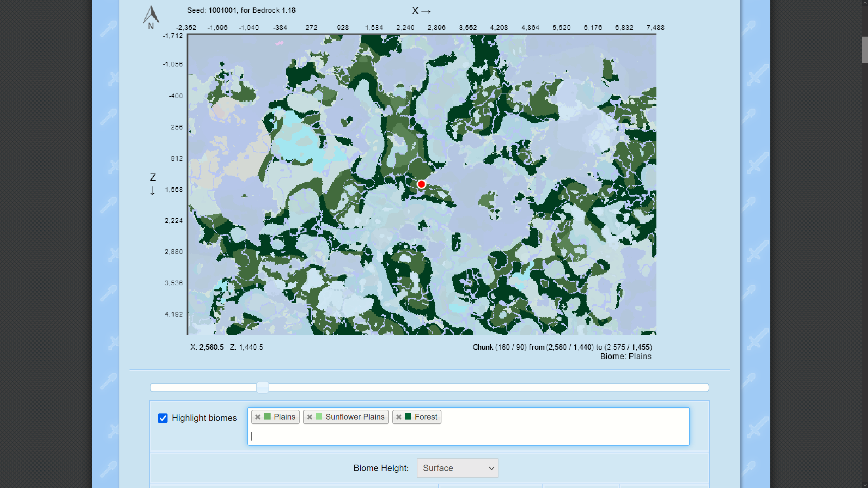The image size is (868, 488).
Task: Click the scroll down arrow at bottom right
Action: (x=865, y=485)
